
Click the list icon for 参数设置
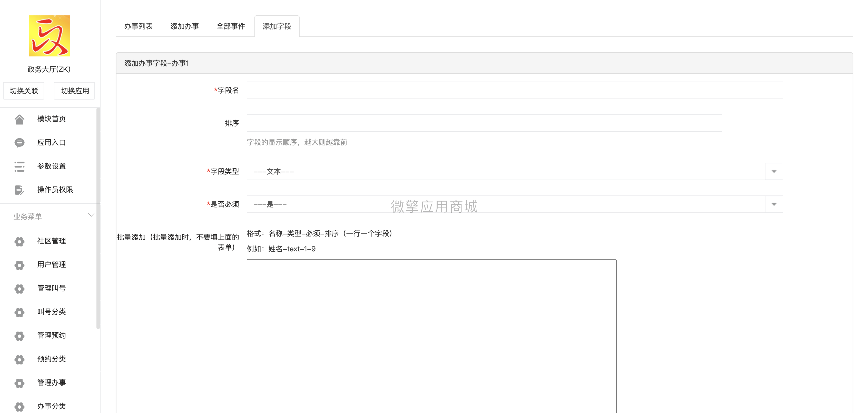pyautogui.click(x=19, y=166)
